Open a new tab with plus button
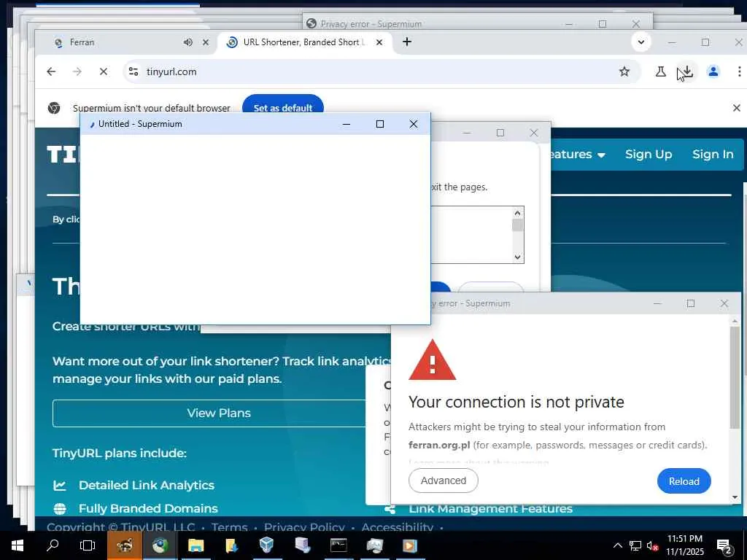747x560 pixels. [407, 42]
